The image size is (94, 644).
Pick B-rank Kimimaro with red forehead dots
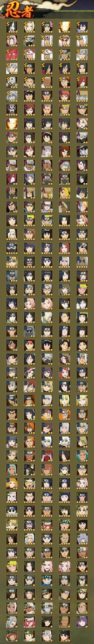point(64,262)
